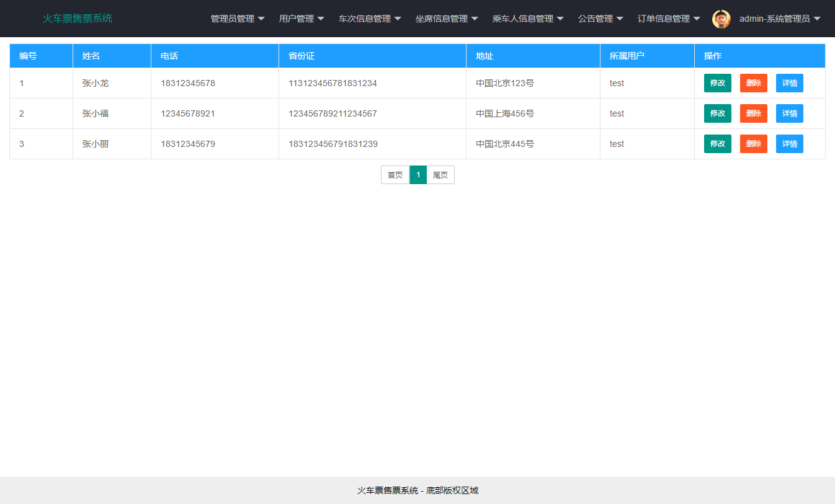Image resolution: width=835 pixels, height=504 pixels.
Task: Open the 管理员管理 dropdown menu
Action: click(x=237, y=19)
